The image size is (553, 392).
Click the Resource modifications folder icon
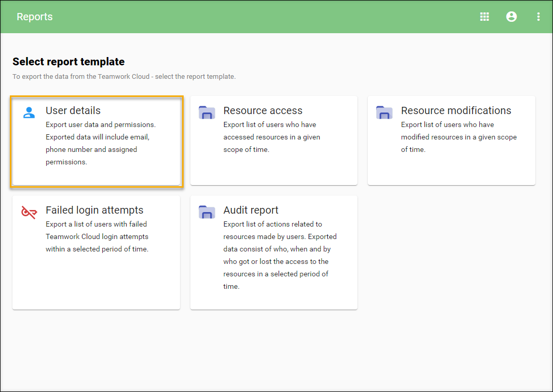click(x=384, y=113)
